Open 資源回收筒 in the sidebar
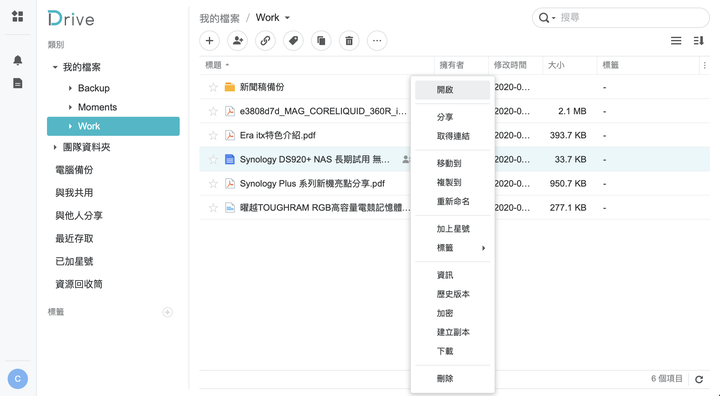 (x=79, y=284)
